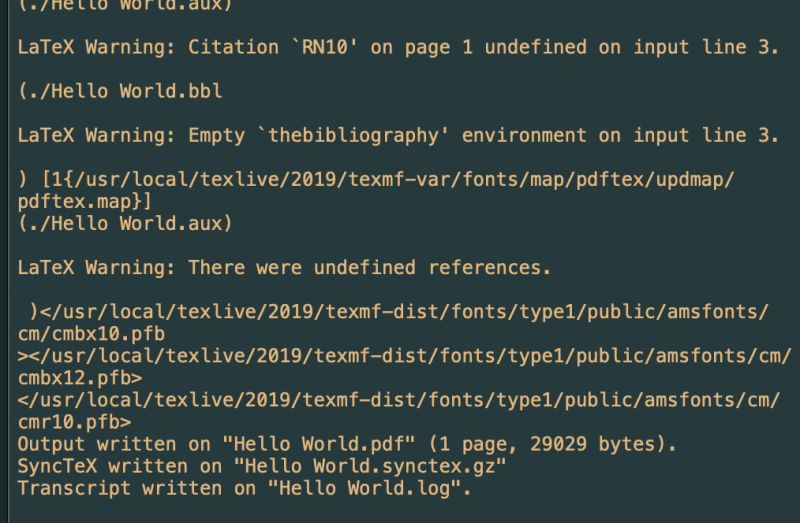Viewport: 800px width, 523px height.
Task: Select the '(./Hello World.aux)' line below pdftex.map
Action: coord(125,223)
